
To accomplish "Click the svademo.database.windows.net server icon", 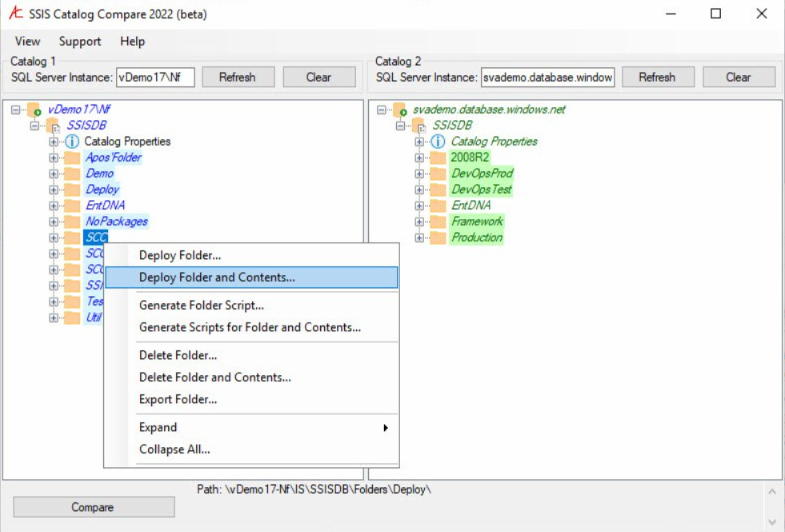I will coord(400,110).
